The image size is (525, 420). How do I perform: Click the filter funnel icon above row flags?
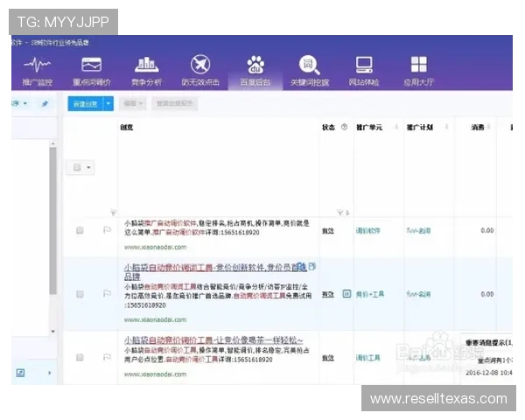coord(113,213)
